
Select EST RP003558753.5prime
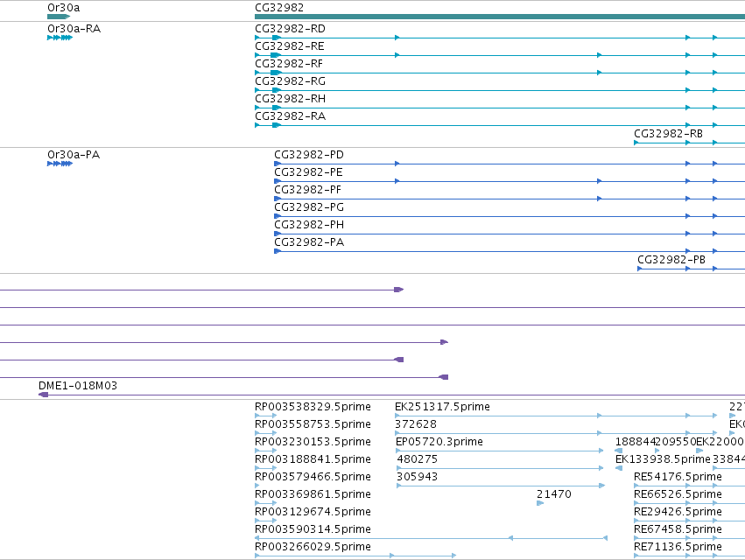click(x=313, y=424)
